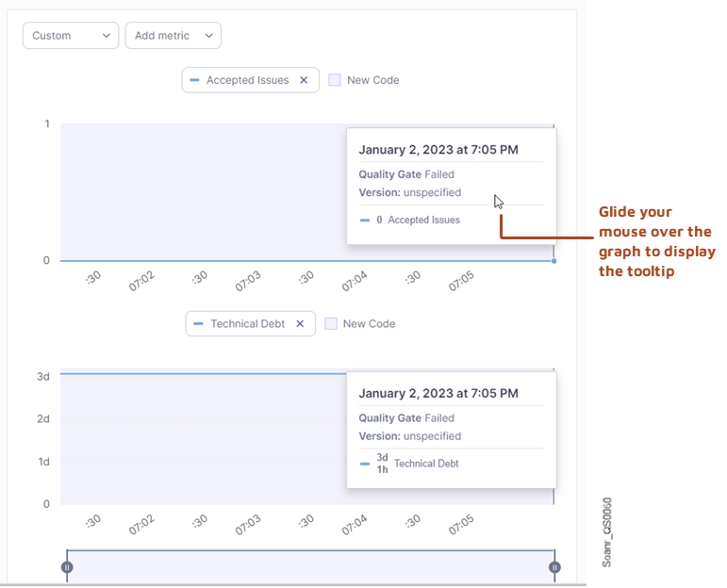Click the data point ending the Accepted Issues line
Image resolution: width=727 pixels, height=588 pixels.
point(554,260)
